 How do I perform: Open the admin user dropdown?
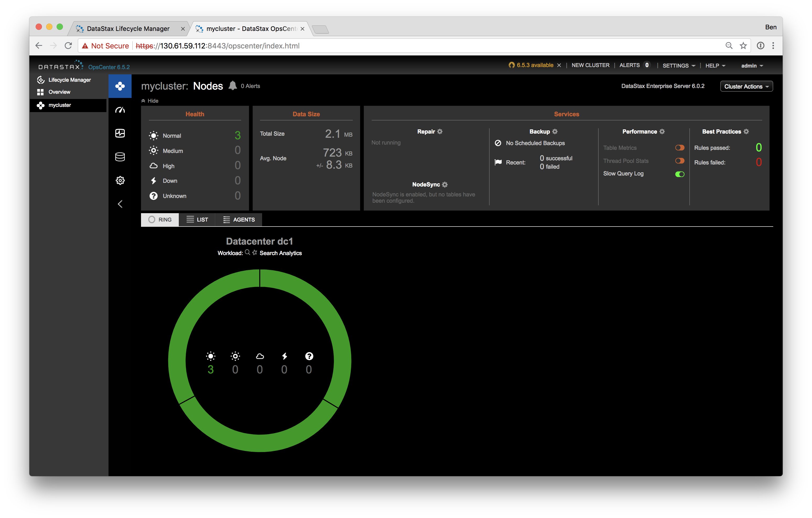point(752,65)
